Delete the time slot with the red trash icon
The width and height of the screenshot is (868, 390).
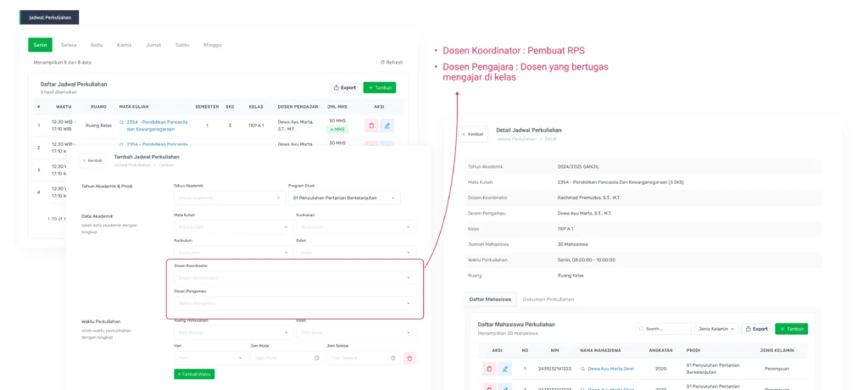tap(409, 359)
